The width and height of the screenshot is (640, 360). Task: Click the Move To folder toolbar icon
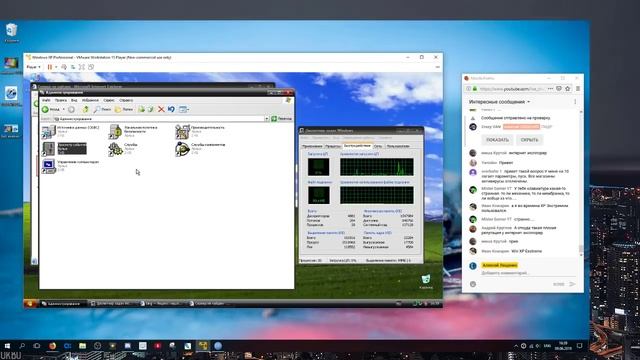(141, 109)
